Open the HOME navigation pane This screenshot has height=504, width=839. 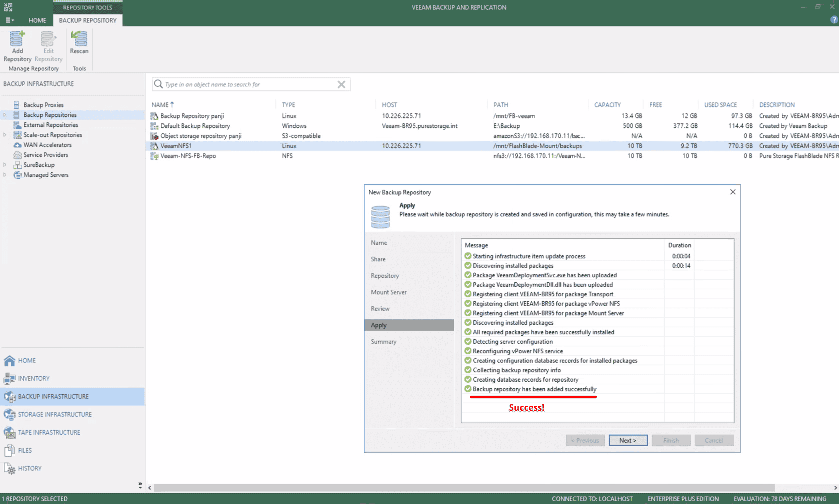[x=72, y=360]
